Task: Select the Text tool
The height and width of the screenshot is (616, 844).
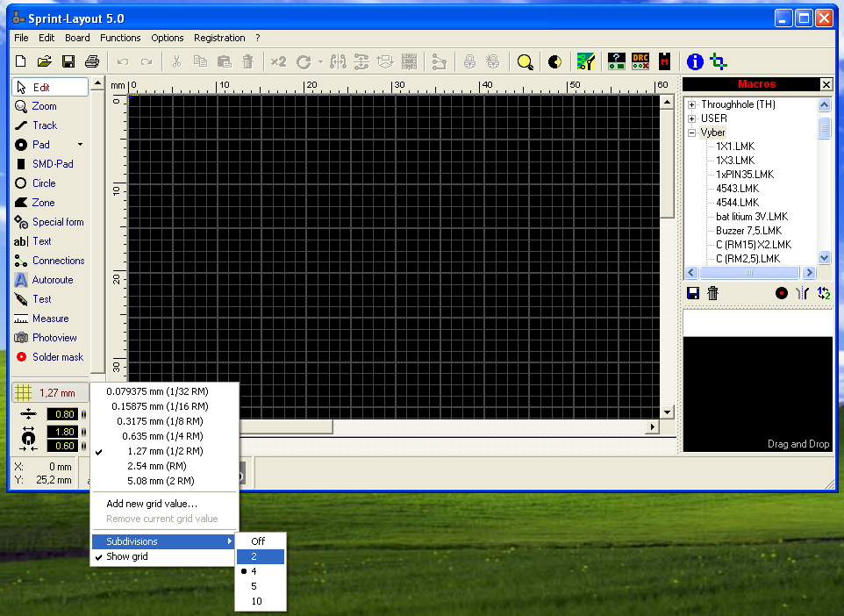Action: click(x=50, y=241)
